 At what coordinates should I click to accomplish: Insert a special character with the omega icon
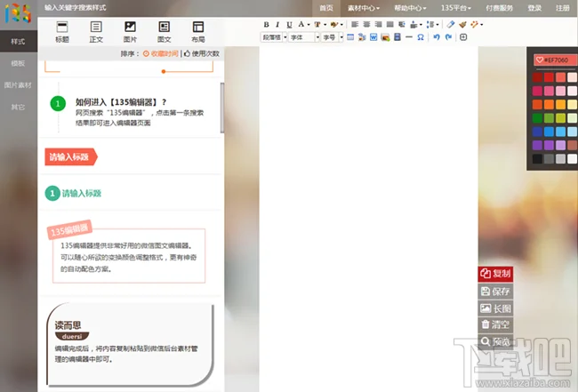click(421, 36)
